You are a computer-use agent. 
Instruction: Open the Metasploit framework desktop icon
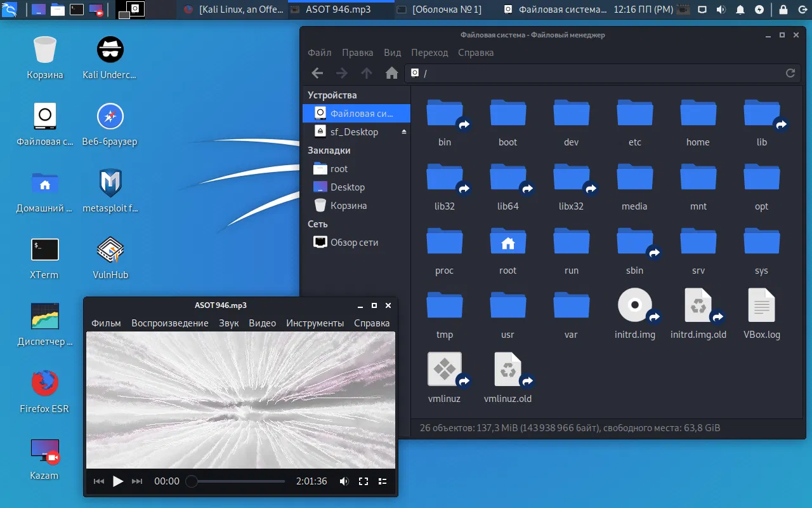pyautogui.click(x=110, y=184)
